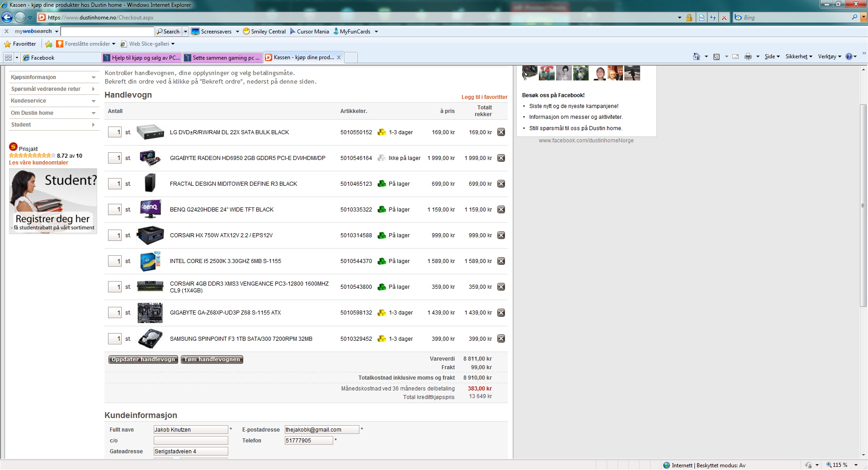Screen dimensions: 868x470
Task: Click the Favoritter star button
Action: pos(20,44)
